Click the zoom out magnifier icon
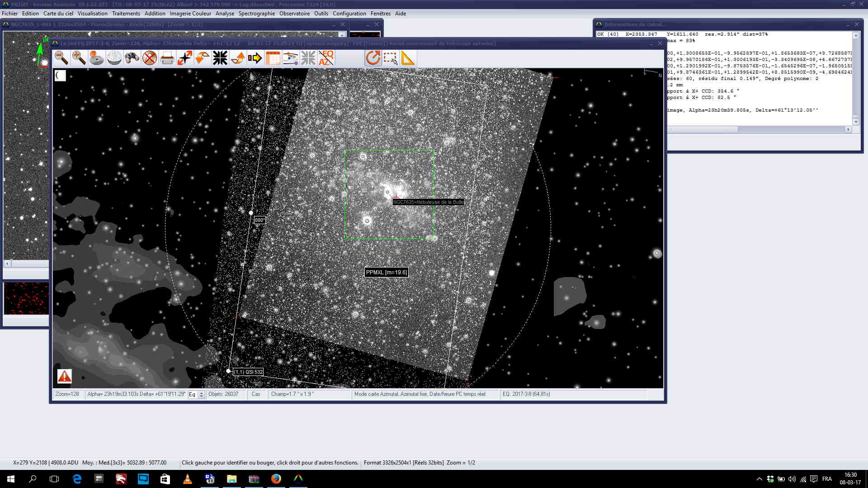This screenshot has height=488, width=868. click(x=61, y=58)
